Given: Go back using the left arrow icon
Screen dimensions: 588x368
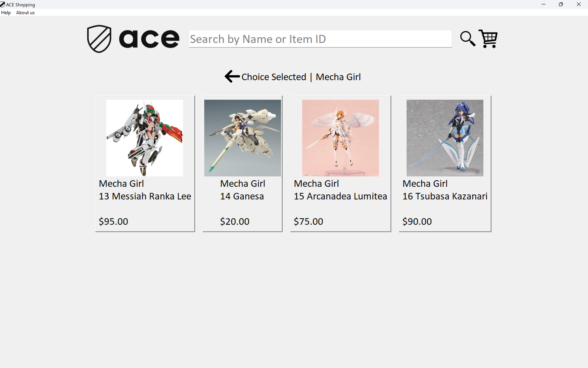Looking at the screenshot, I should 232,77.
